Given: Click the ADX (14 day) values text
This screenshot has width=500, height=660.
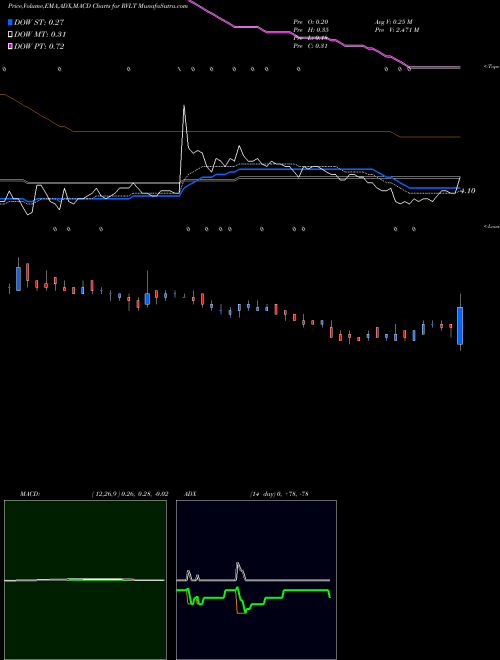Looking at the screenshot, I should (279, 494).
